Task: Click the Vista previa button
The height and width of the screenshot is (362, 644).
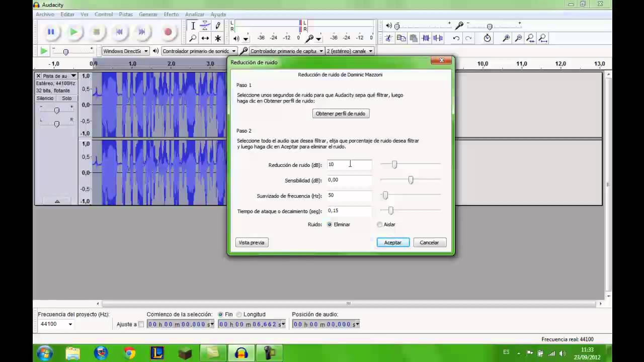Action: [x=252, y=242]
